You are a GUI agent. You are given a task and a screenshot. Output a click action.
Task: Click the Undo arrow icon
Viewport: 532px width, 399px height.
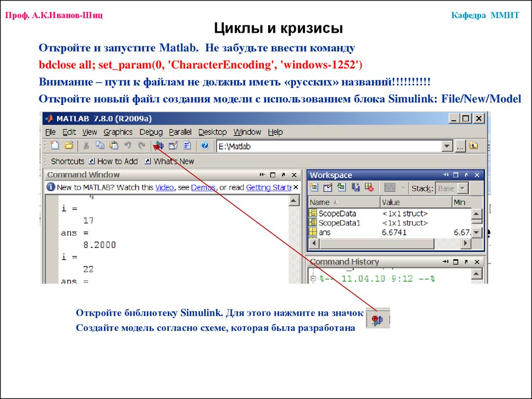(128, 145)
